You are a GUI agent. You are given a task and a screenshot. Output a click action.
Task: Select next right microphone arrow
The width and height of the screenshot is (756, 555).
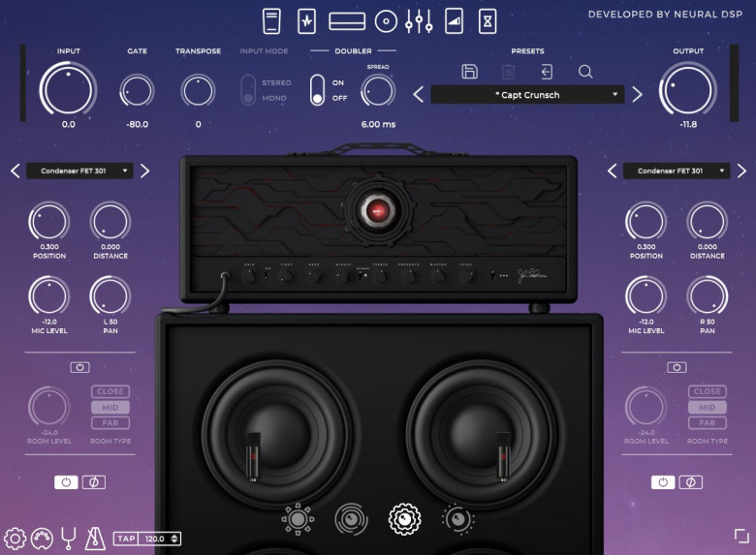tap(741, 170)
